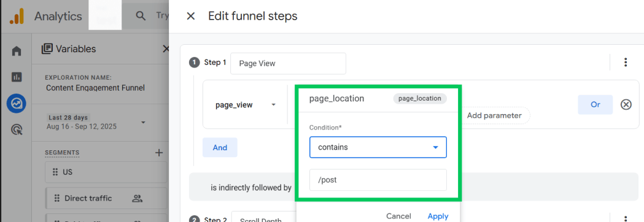
Task: Open Step 1 three-dot options menu
Action: point(626,63)
